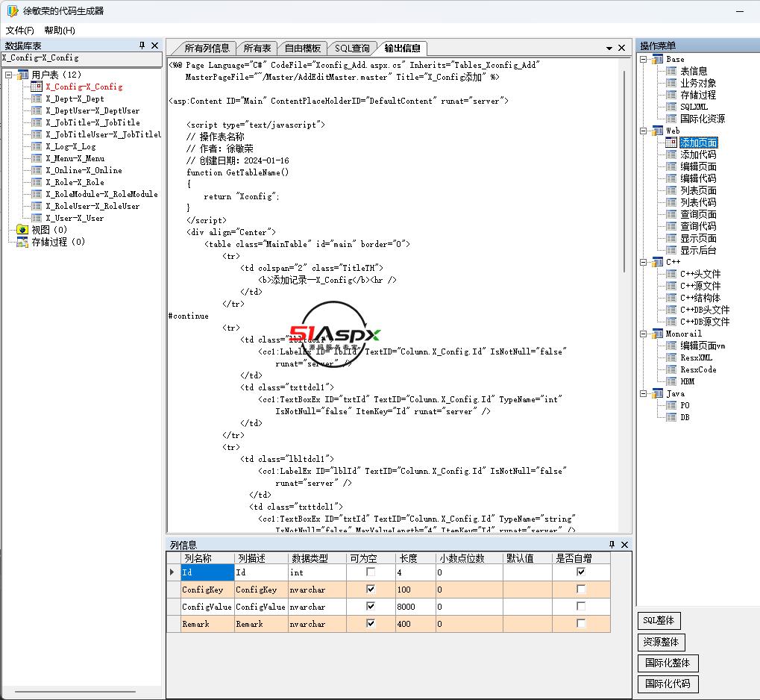
Task: Collapse the Web group
Action: (x=643, y=131)
